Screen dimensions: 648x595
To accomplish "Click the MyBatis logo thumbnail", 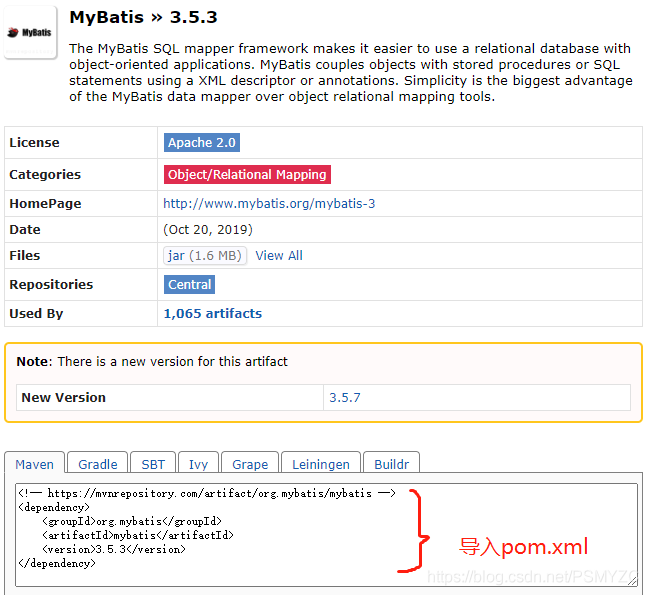I will point(30,32).
